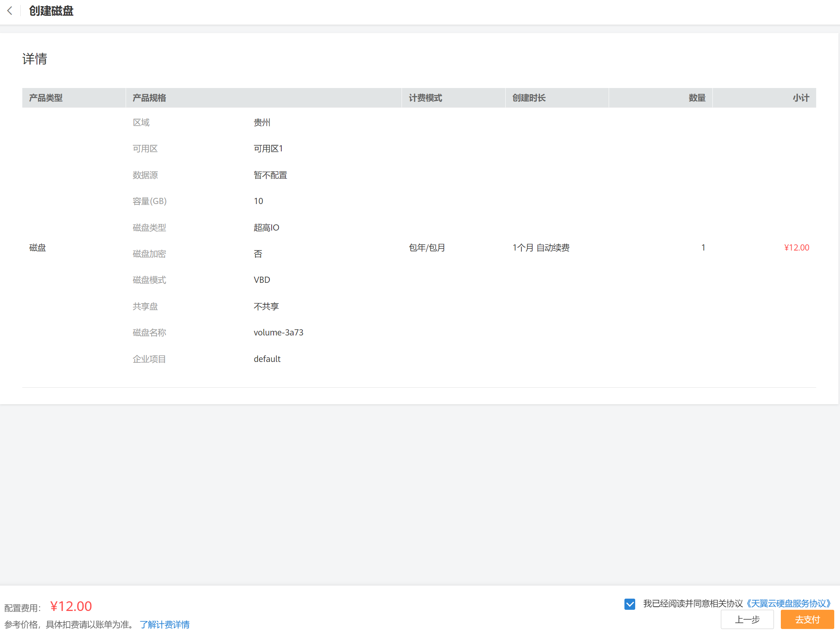Click the 详情 section heading
The image size is (840, 634).
pos(35,59)
